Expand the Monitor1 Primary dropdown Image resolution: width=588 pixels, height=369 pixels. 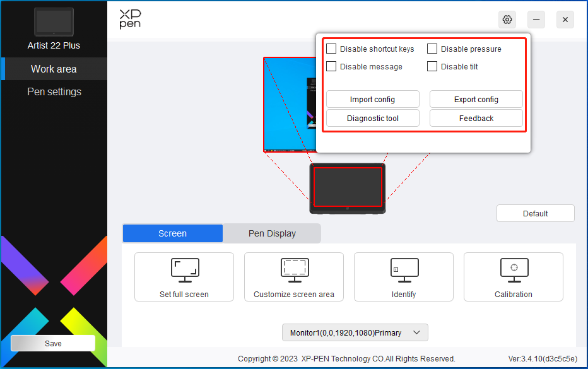tap(355, 332)
